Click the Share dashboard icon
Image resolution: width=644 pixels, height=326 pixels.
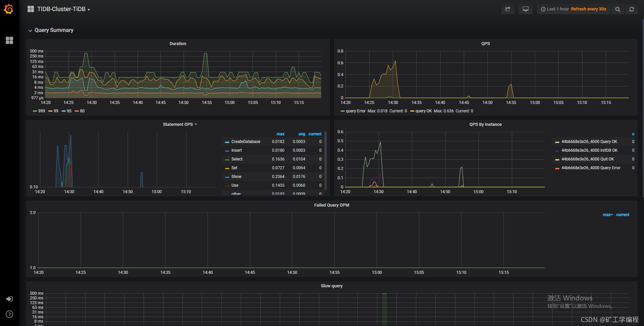[x=508, y=9]
